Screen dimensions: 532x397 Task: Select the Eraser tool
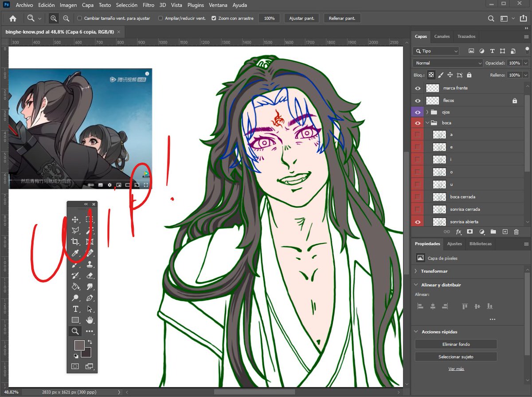coord(90,275)
